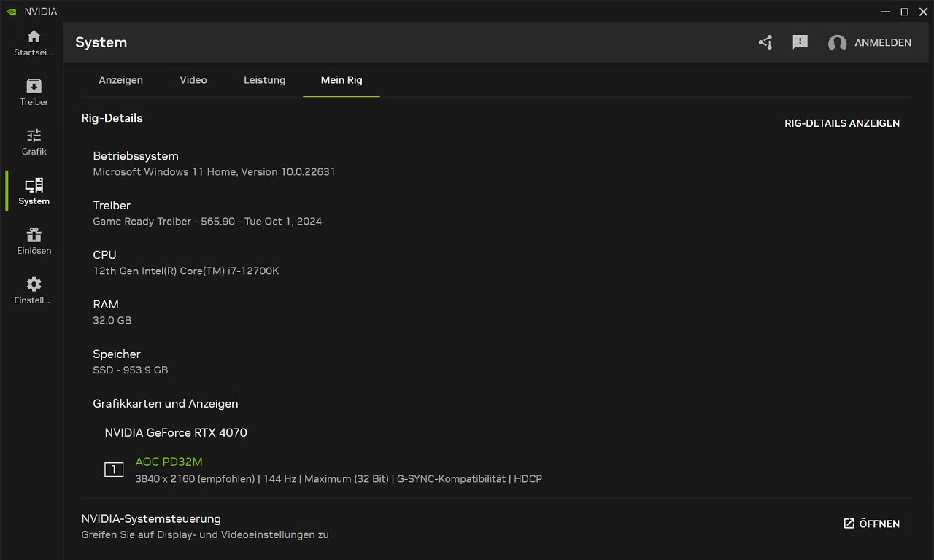The height and width of the screenshot is (560, 934).
Task: Click the Treiber section label
Action: coord(112,205)
